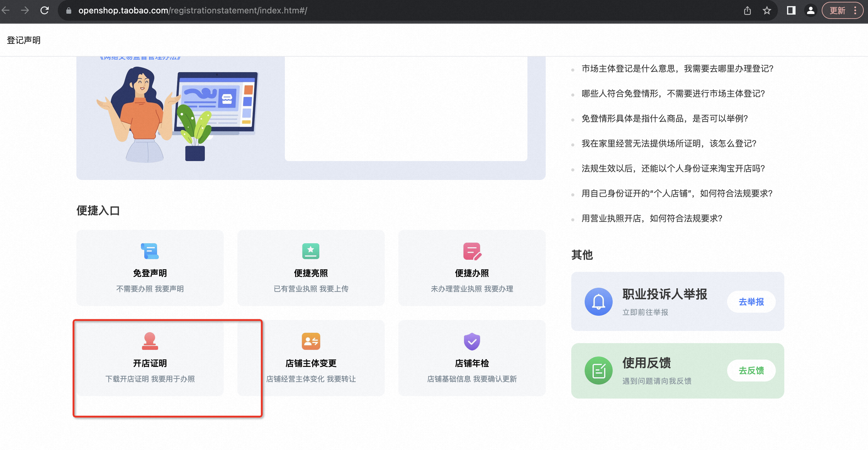This screenshot has height=450, width=868.
Task: Click the woman and laptop illustration
Action: (177, 114)
